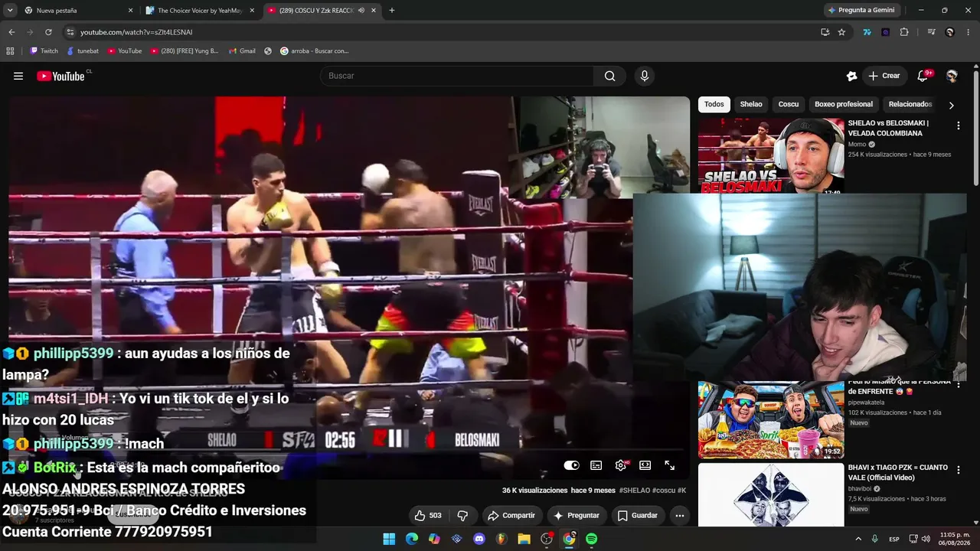Click Pregunta a Gemini button

(x=861, y=11)
